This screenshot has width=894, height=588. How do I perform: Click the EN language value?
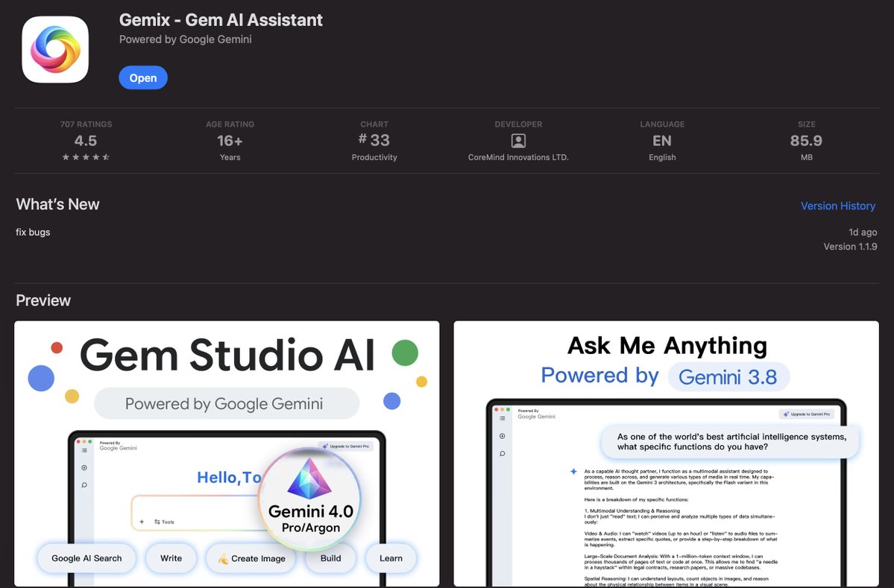coord(662,141)
